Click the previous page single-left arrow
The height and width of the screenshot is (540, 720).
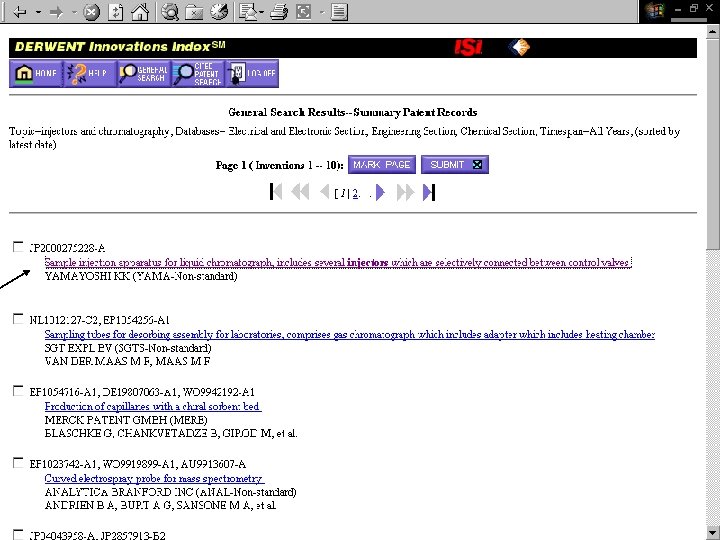tap(324, 192)
